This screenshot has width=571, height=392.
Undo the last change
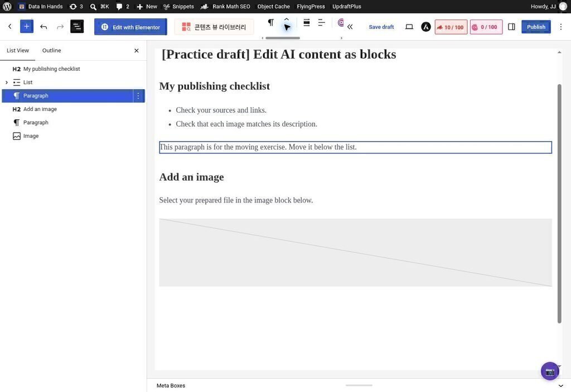click(43, 27)
